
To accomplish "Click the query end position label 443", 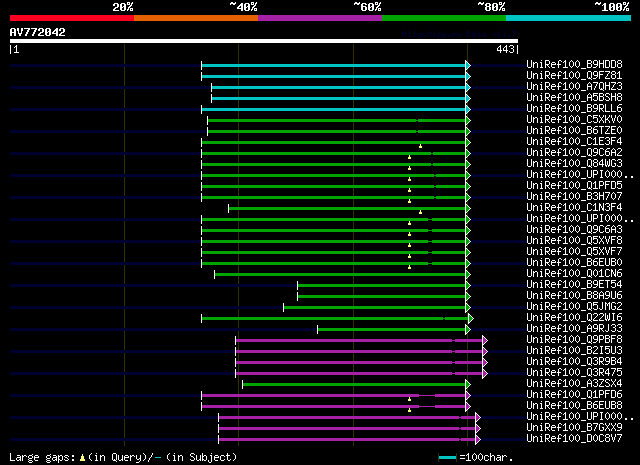I will pos(505,49).
